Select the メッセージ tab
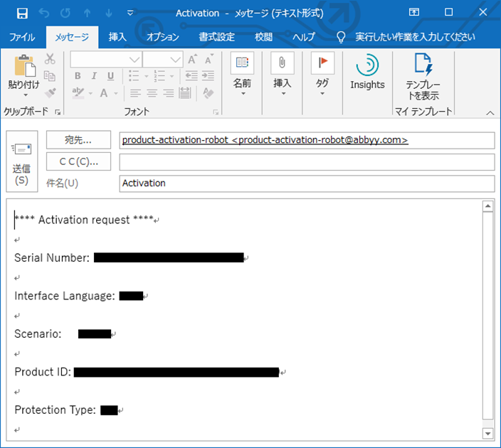This screenshot has height=448, width=501. point(72,37)
